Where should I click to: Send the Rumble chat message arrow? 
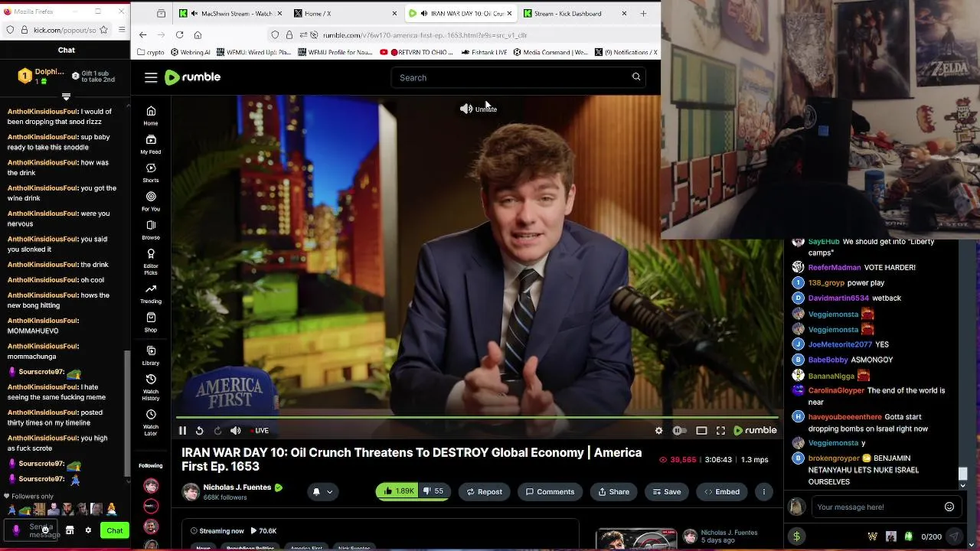pos(954,536)
